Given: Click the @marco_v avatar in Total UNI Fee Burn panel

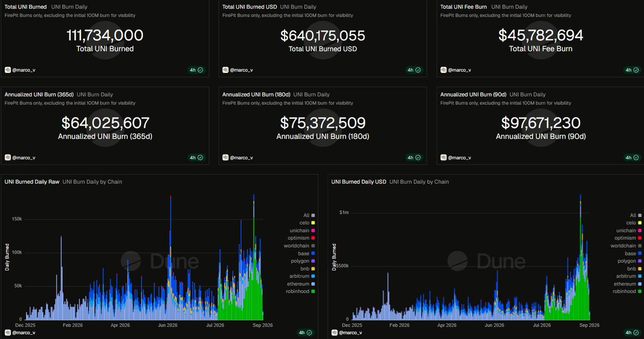Looking at the screenshot, I should pyautogui.click(x=444, y=70).
